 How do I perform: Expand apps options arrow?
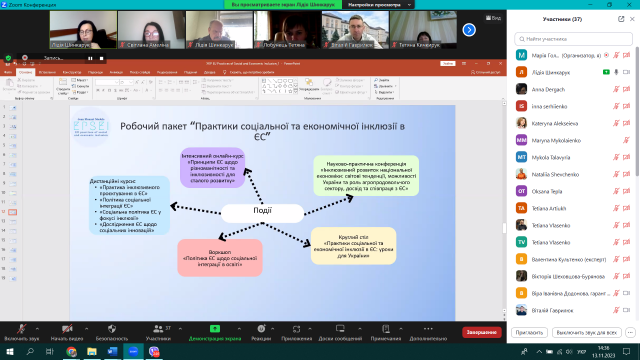pos(310,329)
